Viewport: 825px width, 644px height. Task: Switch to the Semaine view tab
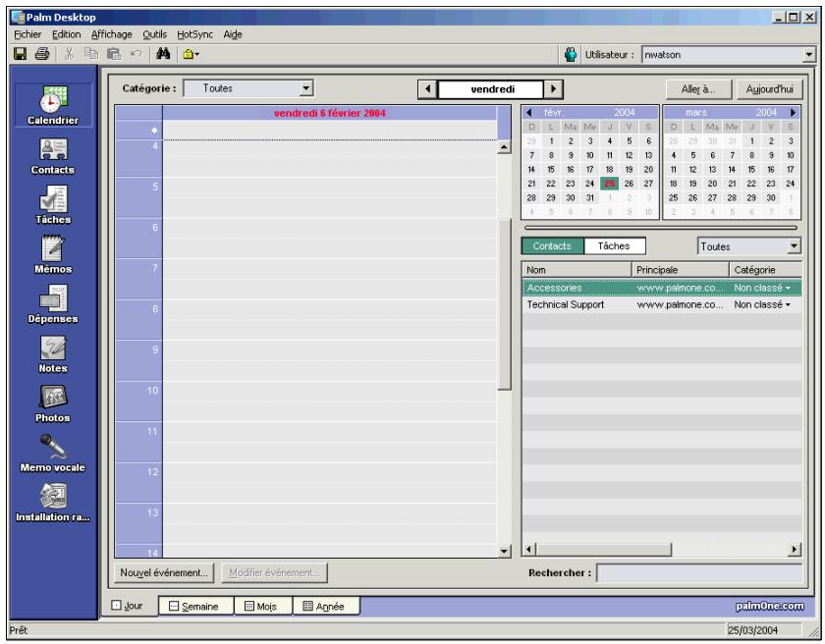195,606
